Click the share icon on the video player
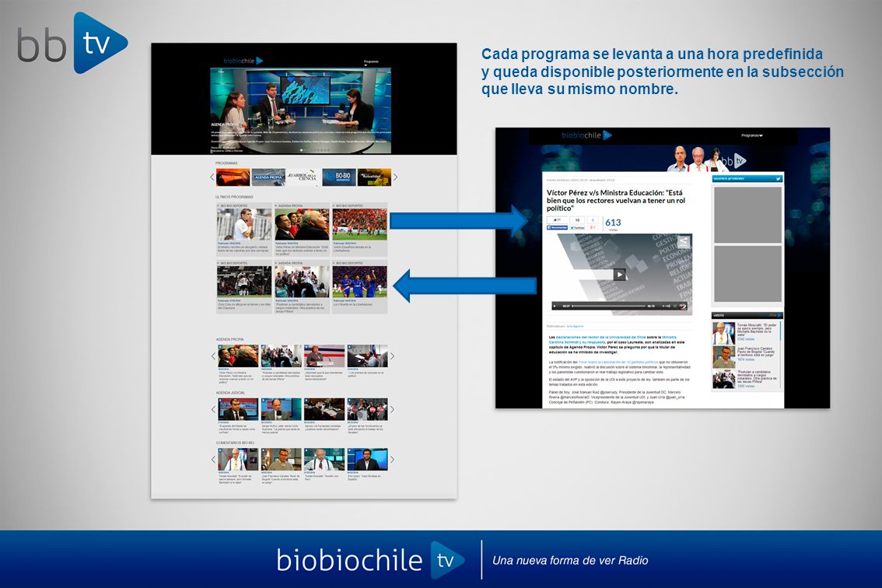This screenshot has width=882, height=588. 683,243
